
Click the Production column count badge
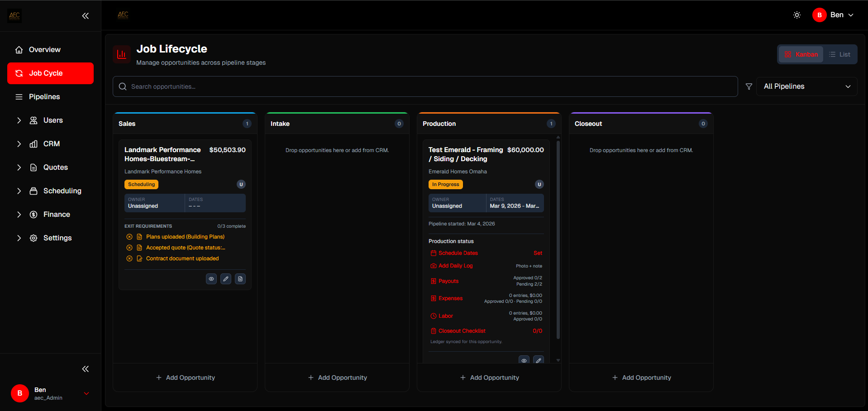[x=551, y=124]
